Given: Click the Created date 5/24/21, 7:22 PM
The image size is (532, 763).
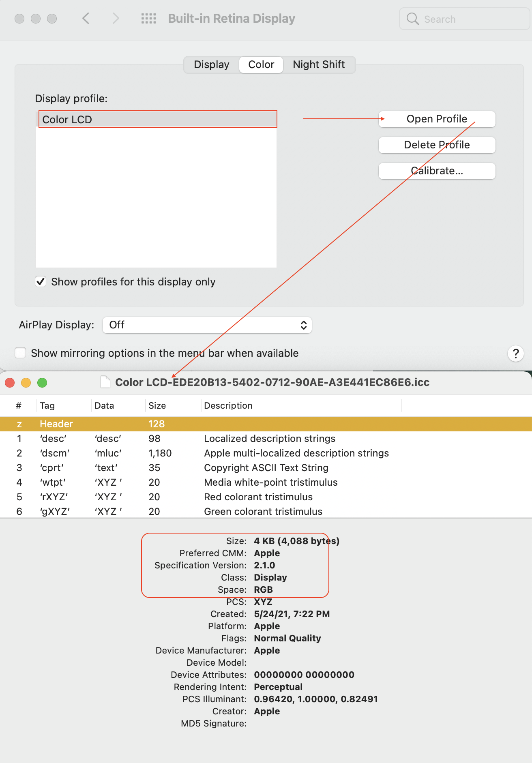Looking at the screenshot, I should click(292, 614).
